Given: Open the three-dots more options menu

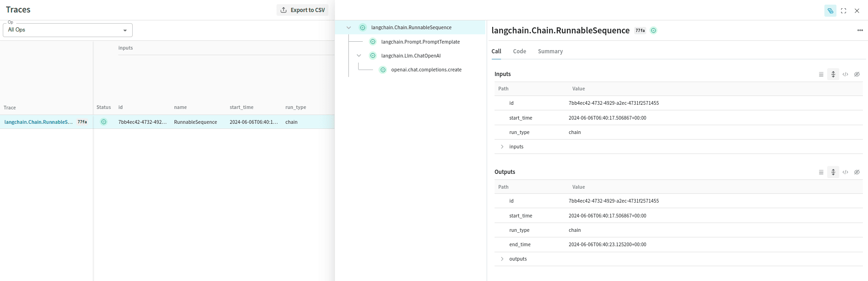Looking at the screenshot, I should pyautogui.click(x=860, y=31).
